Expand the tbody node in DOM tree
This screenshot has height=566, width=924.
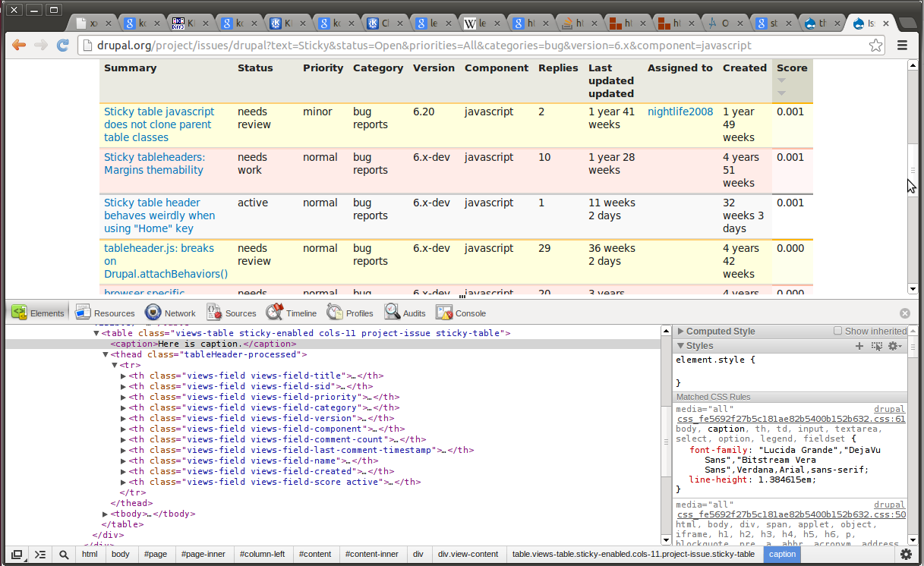[x=106, y=514]
